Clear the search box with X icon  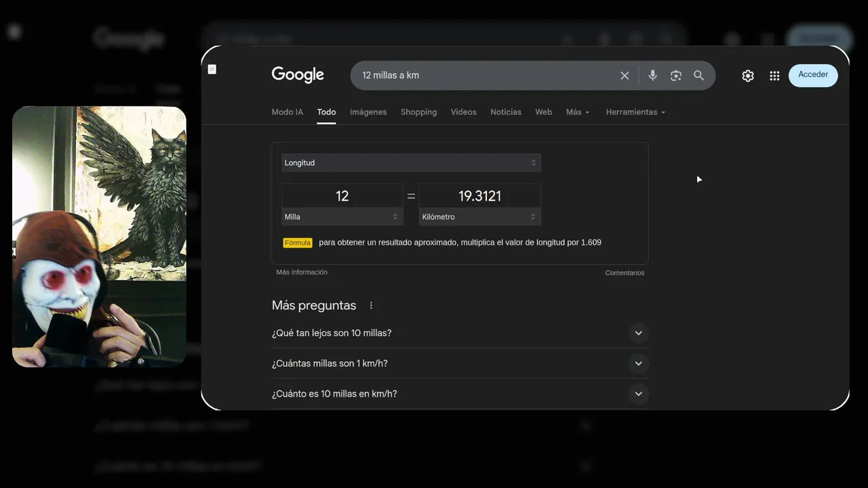coord(625,75)
